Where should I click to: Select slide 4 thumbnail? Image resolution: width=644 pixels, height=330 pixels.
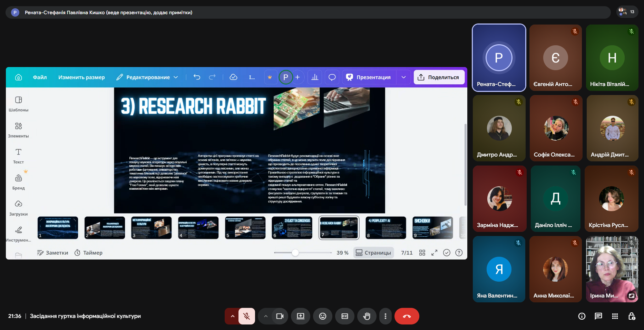coord(198,228)
